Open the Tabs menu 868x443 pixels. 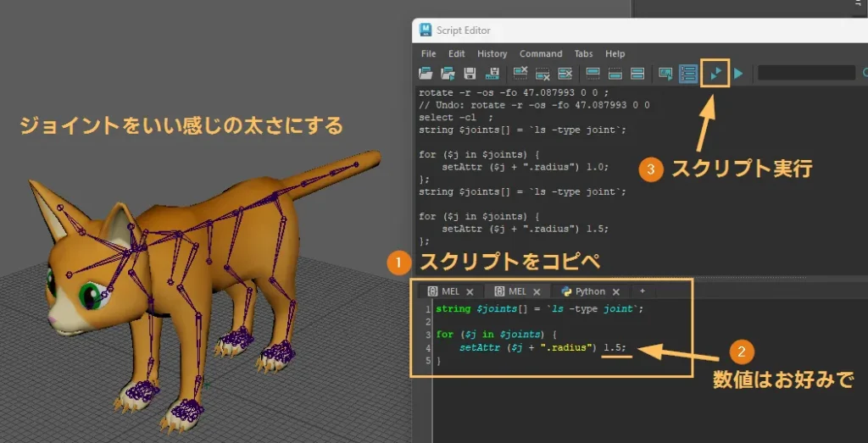(583, 53)
